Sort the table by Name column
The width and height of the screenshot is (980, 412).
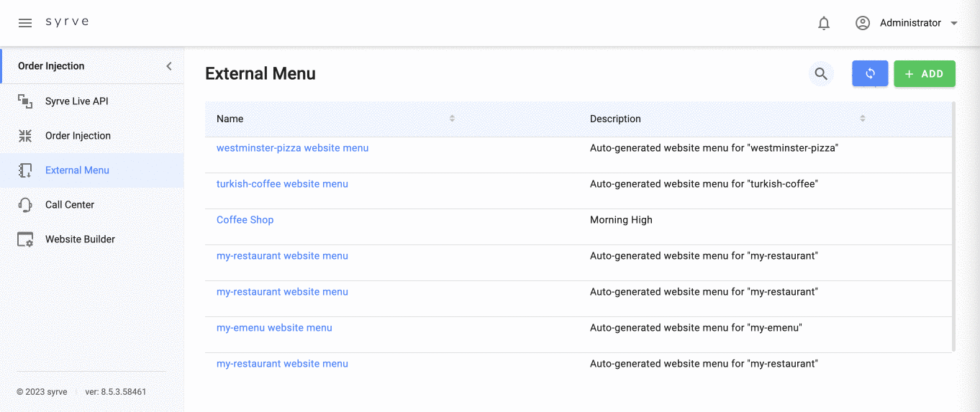(x=452, y=119)
